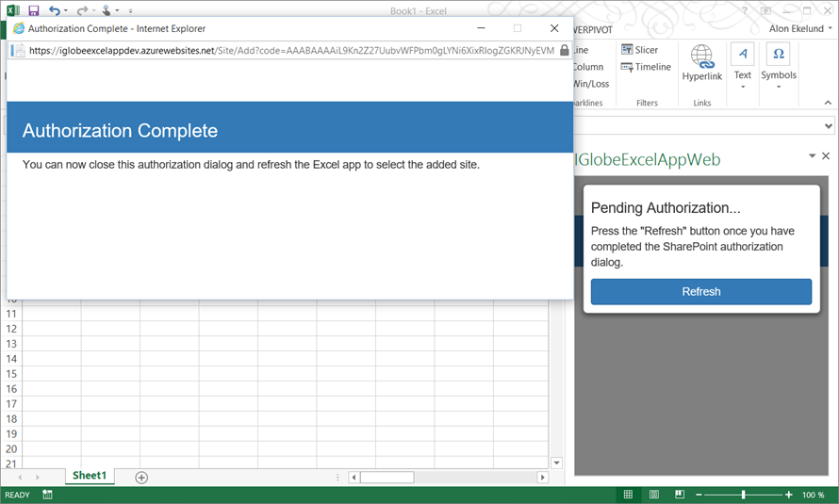Click the Column sparkline option
The image size is (839, 504).
coord(588,67)
